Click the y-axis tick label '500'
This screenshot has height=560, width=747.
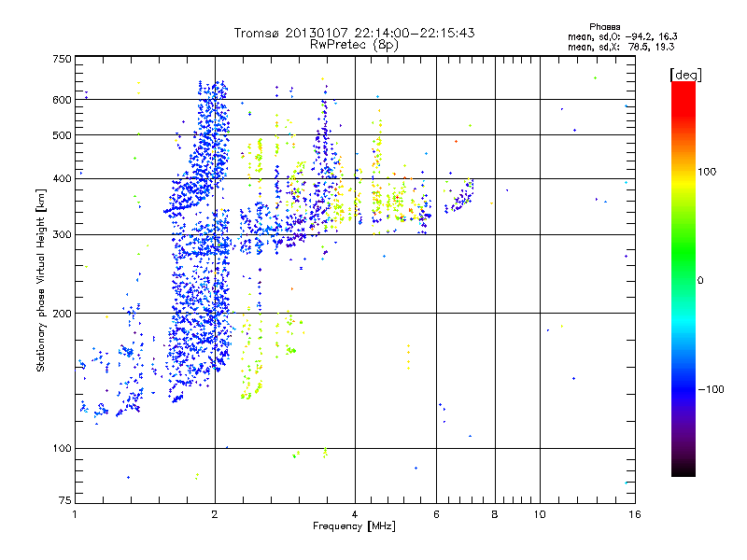(x=62, y=135)
